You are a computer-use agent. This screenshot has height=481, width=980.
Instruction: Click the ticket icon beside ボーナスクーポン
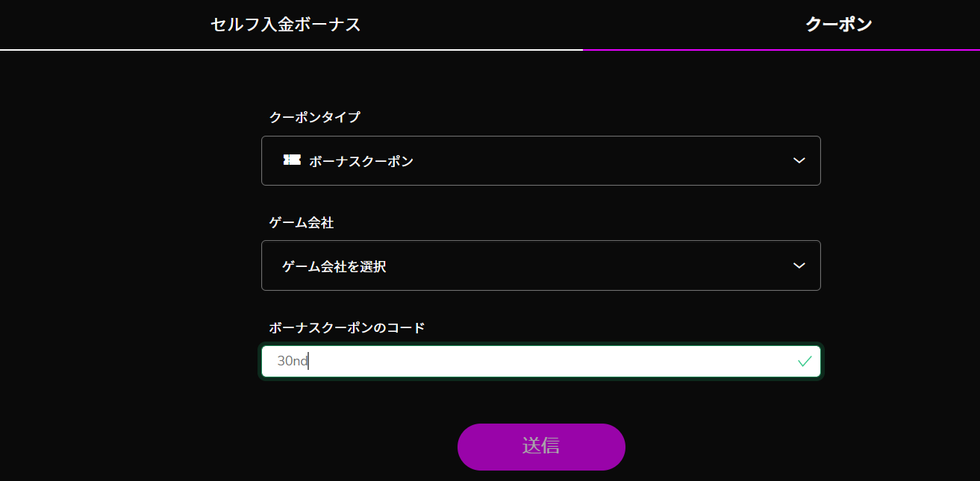point(292,160)
